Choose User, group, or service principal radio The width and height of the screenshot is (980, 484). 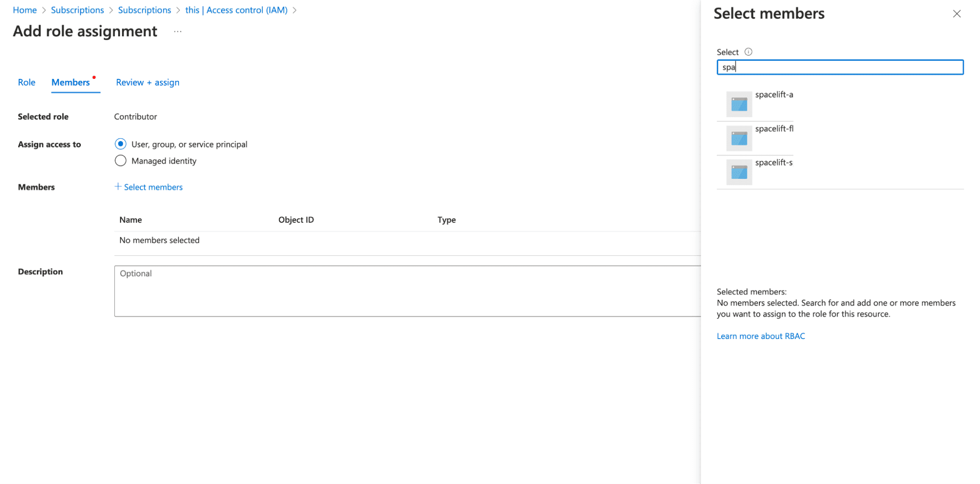point(121,144)
